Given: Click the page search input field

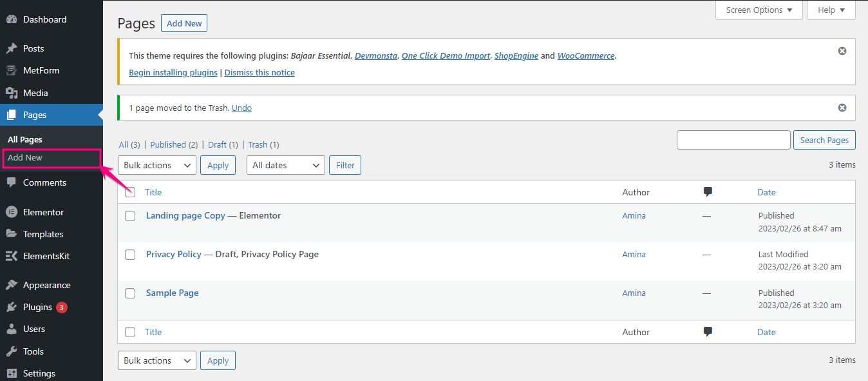Looking at the screenshot, I should coord(733,140).
